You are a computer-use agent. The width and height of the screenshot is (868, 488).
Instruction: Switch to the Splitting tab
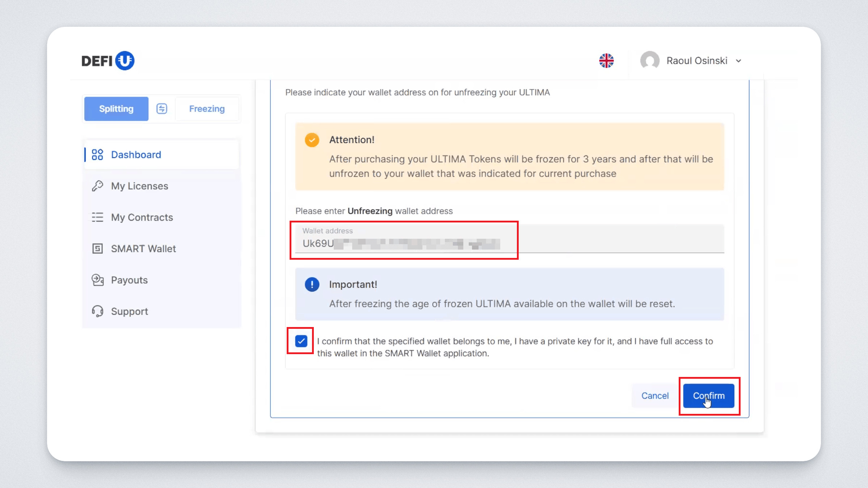tap(116, 109)
